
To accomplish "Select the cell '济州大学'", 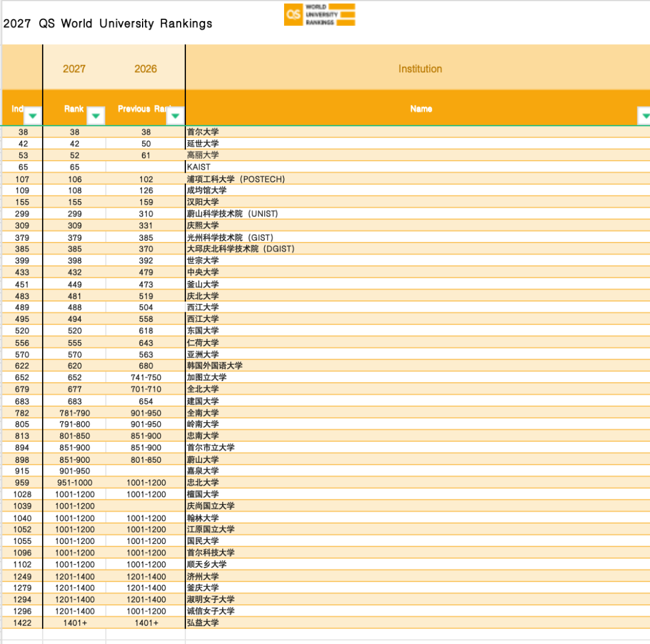I will coord(418,577).
